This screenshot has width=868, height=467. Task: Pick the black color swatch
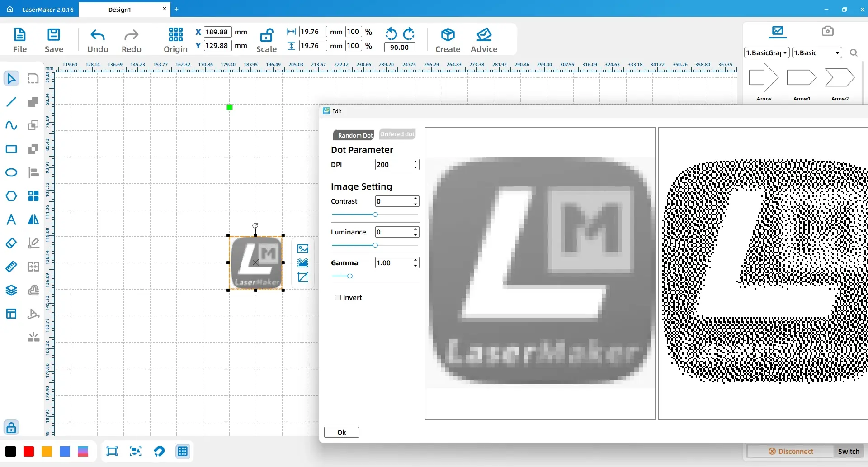pyautogui.click(x=11, y=451)
